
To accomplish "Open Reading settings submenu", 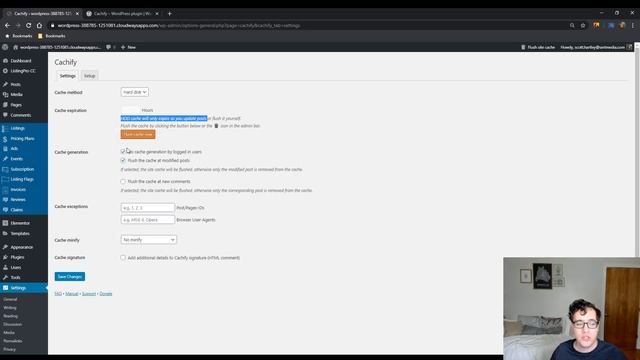I will point(11,316).
